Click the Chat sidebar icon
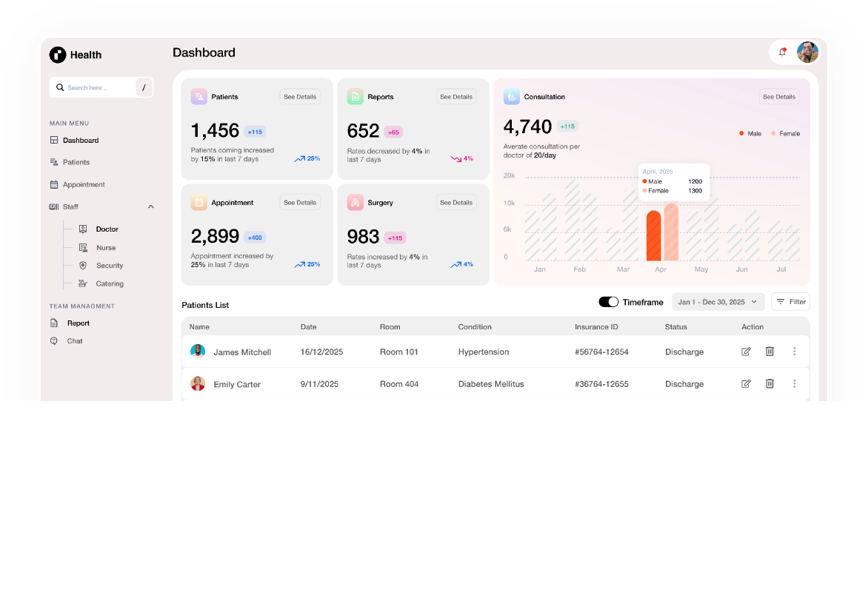This screenshot has width=868, height=592. pyautogui.click(x=54, y=341)
